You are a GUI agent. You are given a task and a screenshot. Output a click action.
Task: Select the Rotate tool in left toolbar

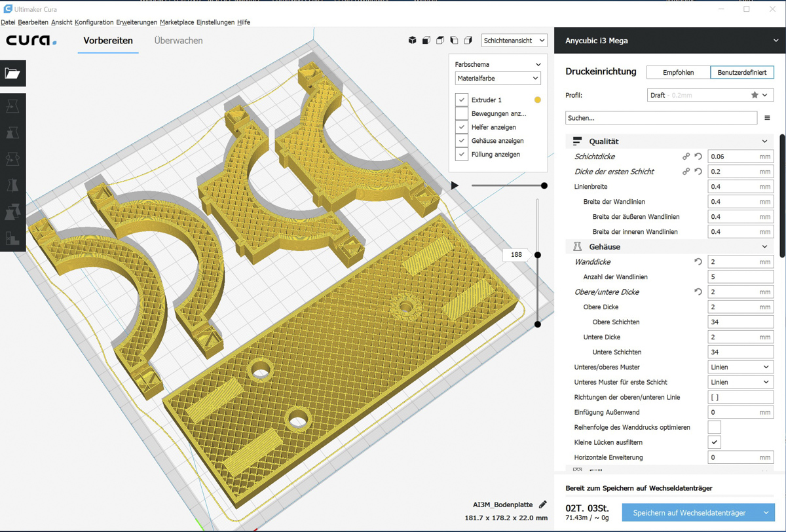12,159
